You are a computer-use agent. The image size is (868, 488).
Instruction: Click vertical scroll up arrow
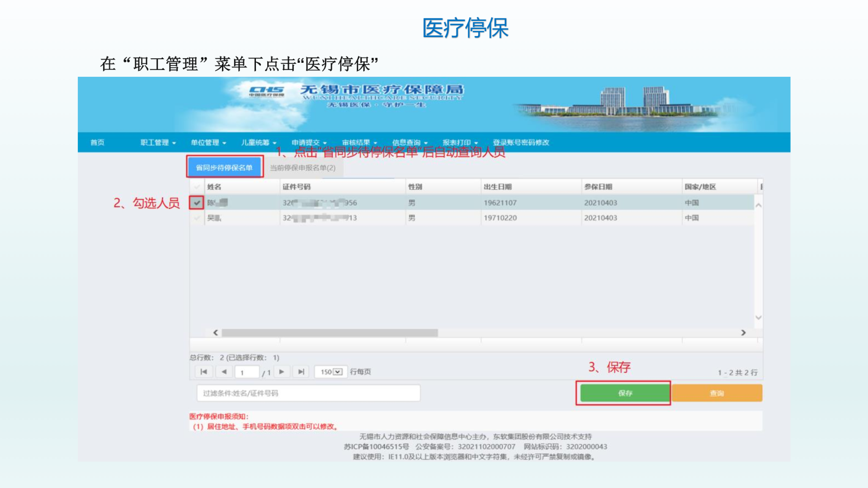coord(759,205)
